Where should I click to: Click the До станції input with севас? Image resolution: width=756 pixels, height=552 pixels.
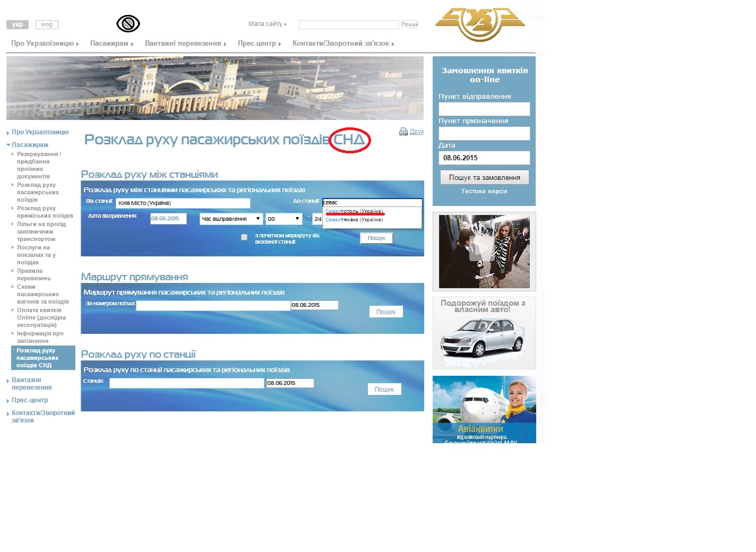(x=372, y=202)
